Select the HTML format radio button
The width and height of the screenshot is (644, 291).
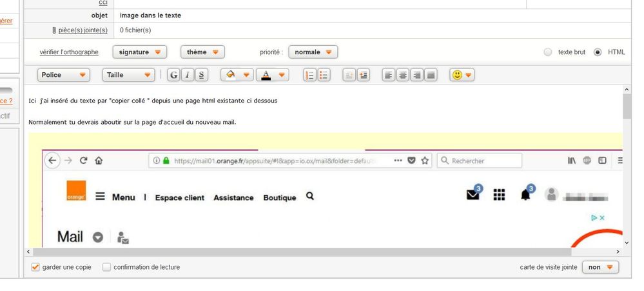click(598, 52)
